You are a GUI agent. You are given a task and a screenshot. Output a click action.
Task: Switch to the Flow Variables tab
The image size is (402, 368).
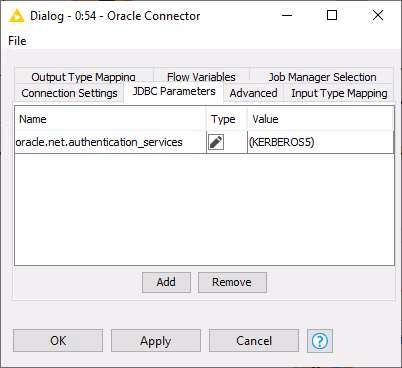click(201, 77)
